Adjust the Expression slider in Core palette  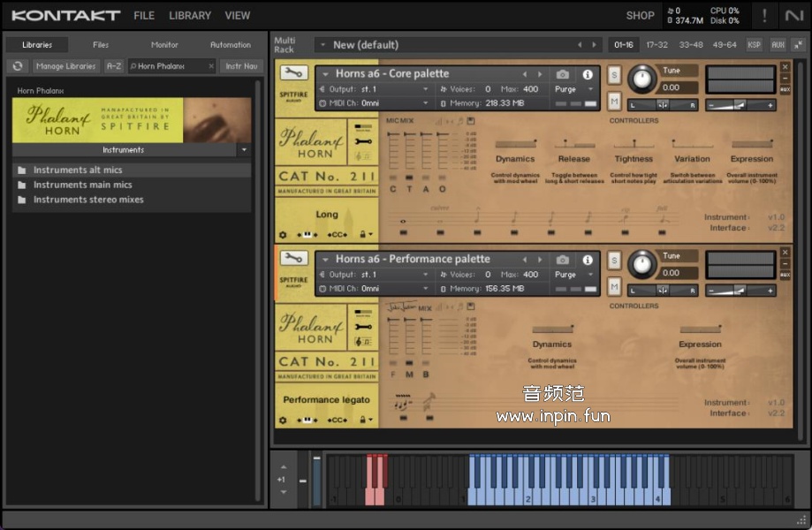(x=752, y=143)
